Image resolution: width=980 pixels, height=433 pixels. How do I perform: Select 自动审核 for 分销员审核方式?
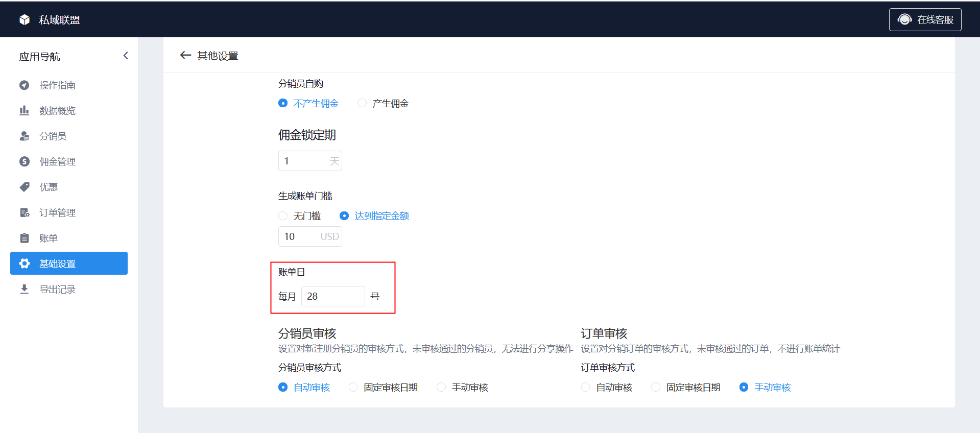[304, 388]
